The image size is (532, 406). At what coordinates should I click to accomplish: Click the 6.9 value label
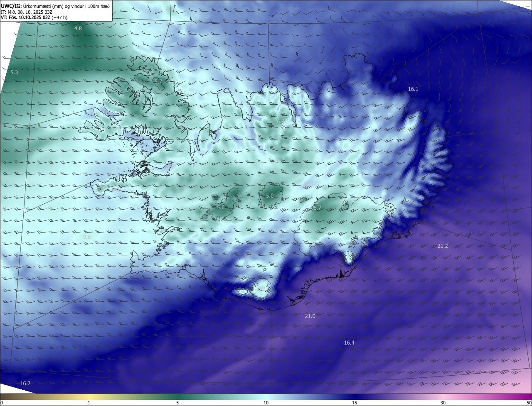coord(281,122)
